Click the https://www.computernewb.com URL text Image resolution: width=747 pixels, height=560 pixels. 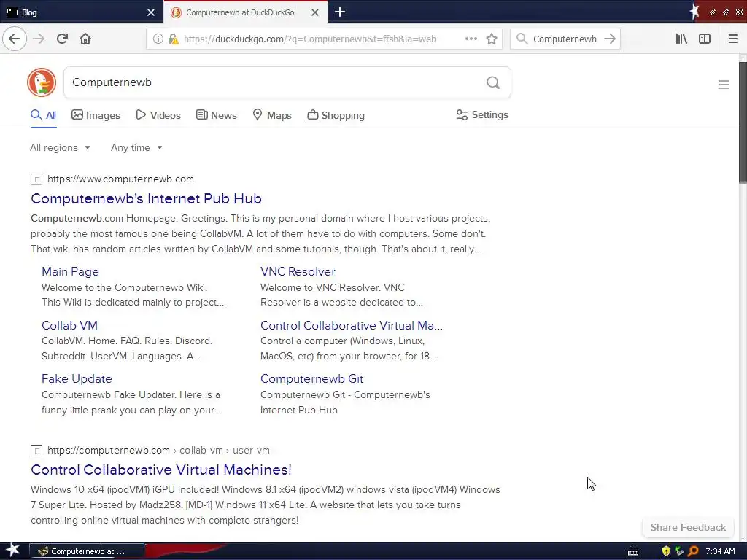(x=120, y=179)
